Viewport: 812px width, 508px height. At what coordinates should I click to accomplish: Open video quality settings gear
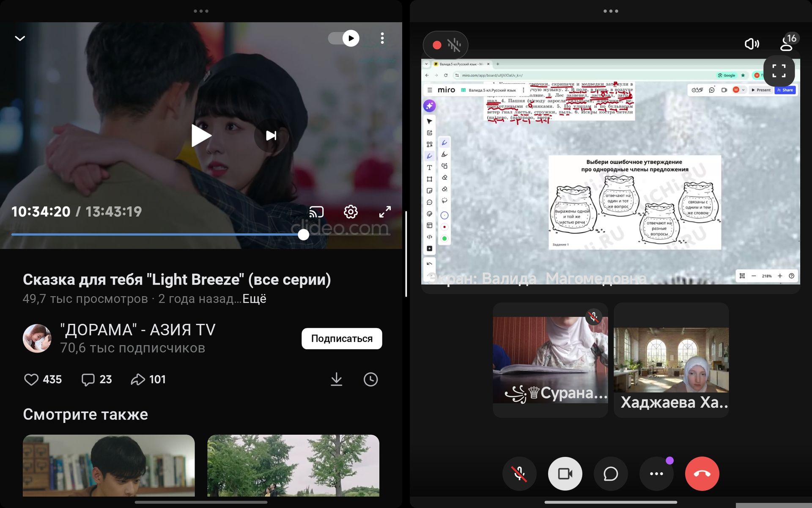click(351, 212)
